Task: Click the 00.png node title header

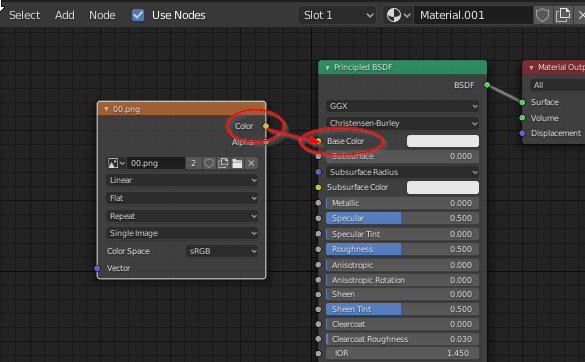Action: click(182, 109)
